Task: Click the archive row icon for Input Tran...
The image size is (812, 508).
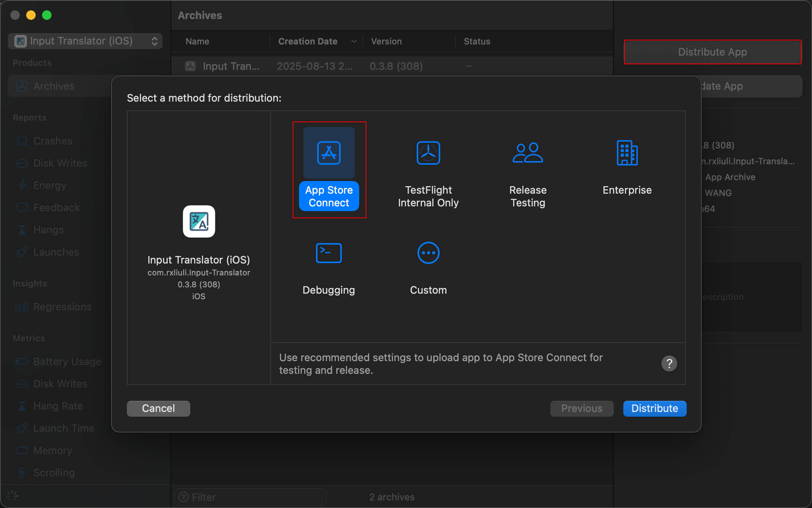Action: coord(191,66)
